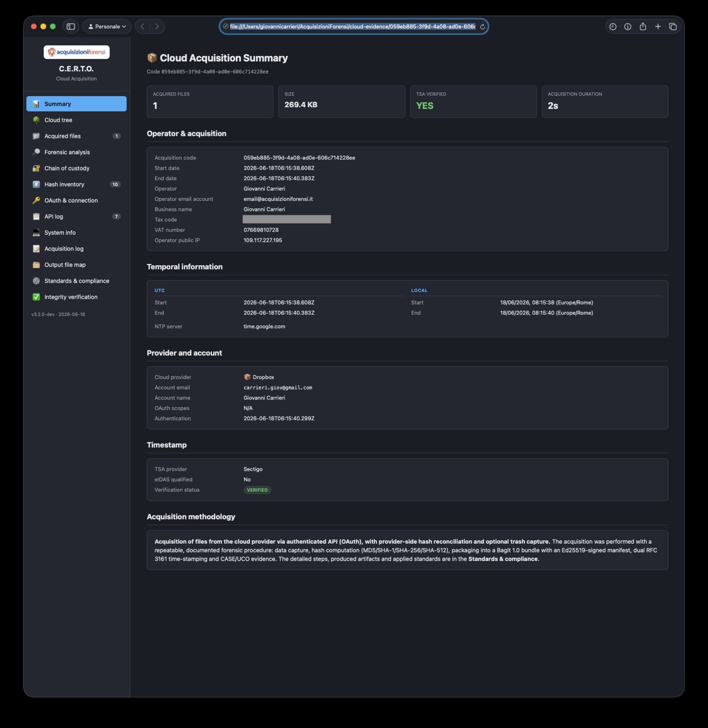Click the redacted Tax code field
The width and height of the screenshot is (708, 728).
[287, 220]
